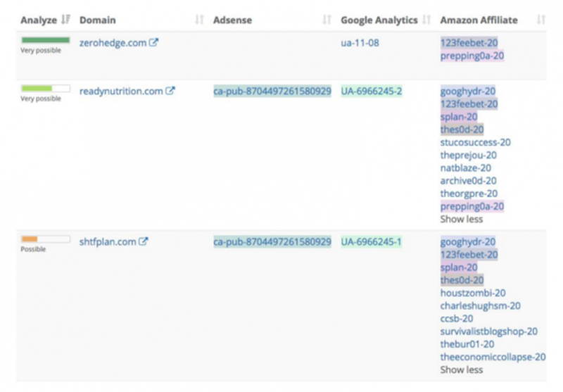Sort by the Google Analytics column icon
Screen dimensions: 563x392
click(x=426, y=20)
